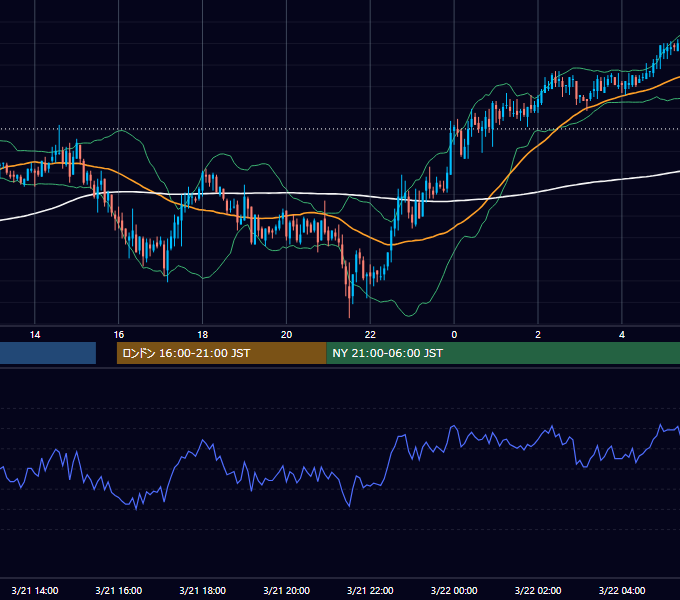This screenshot has height=600, width=680.
Task: Click the NY 21:00-06:00 JST session bar
Action: tap(503, 353)
